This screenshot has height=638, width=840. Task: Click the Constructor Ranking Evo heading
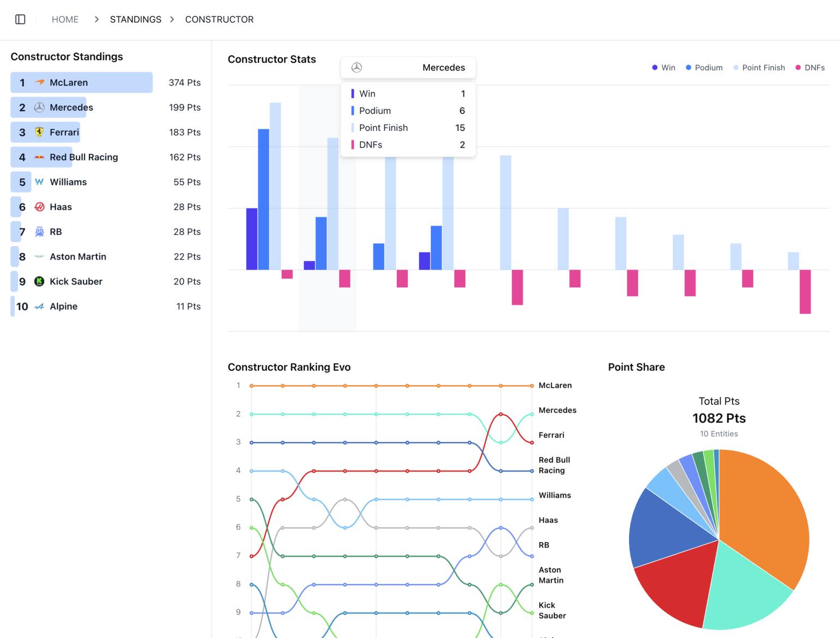(x=289, y=367)
